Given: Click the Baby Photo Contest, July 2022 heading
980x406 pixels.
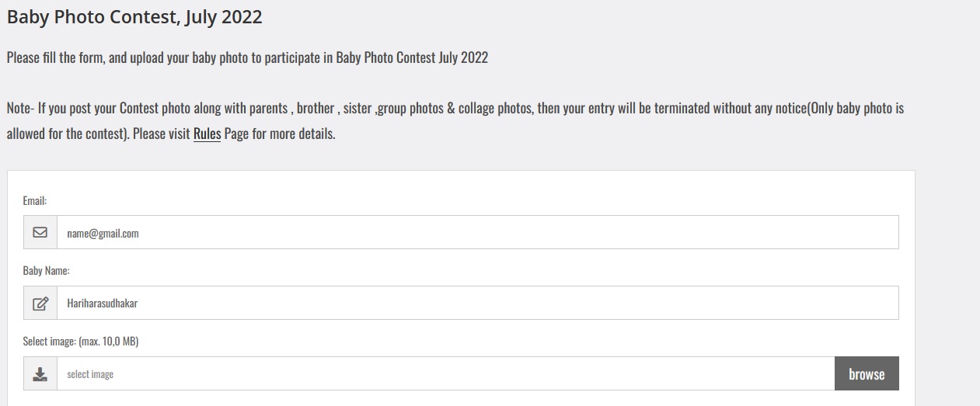Looking at the screenshot, I should (134, 17).
